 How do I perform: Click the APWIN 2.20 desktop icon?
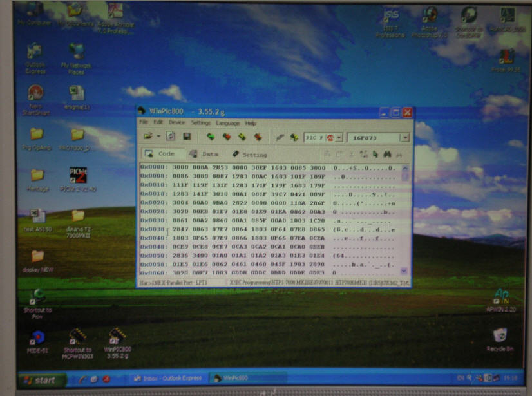point(501,300)
